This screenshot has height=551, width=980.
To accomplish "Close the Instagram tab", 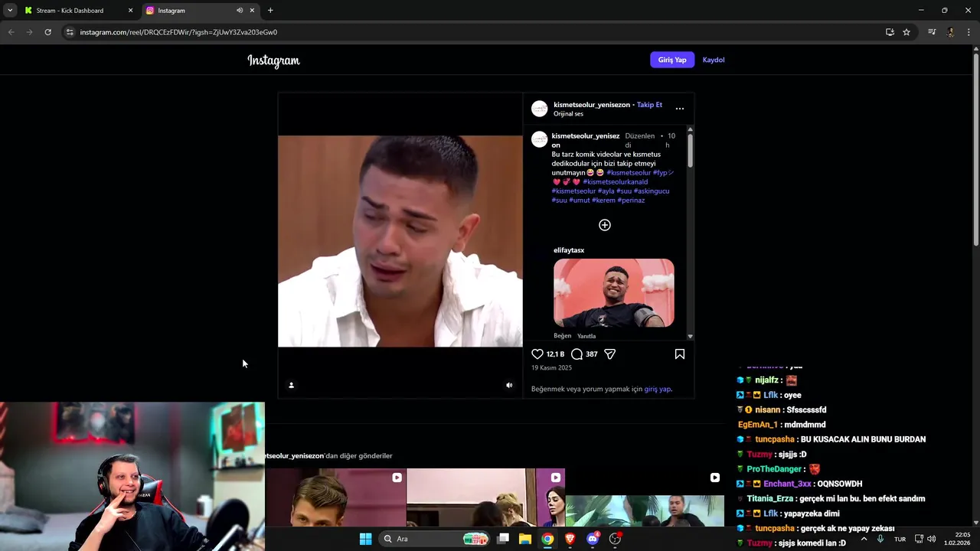I will click(x=252, y=11).
